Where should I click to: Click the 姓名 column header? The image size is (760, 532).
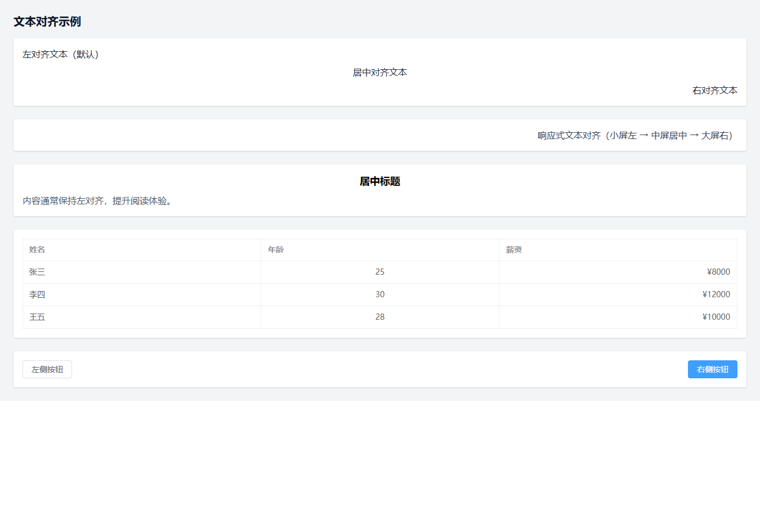point(37,250)
